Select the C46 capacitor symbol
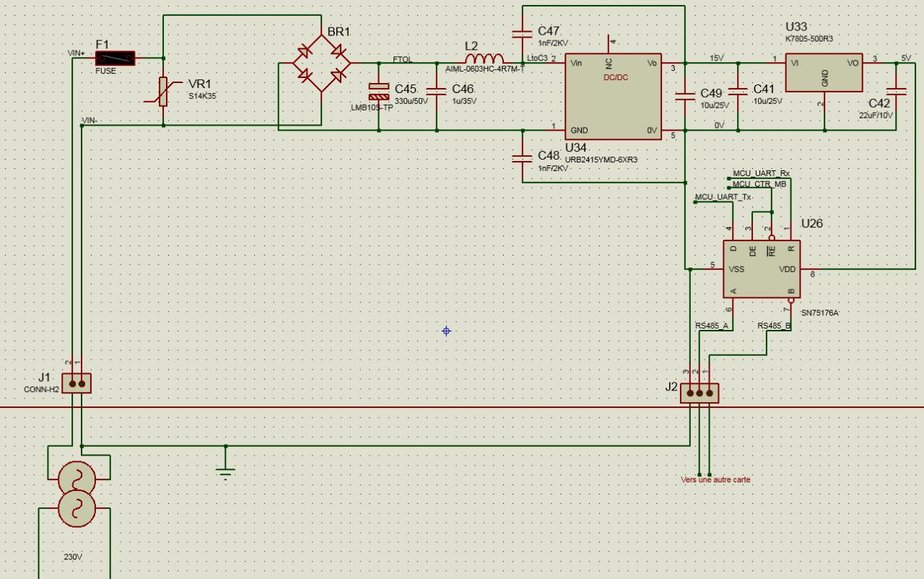 coord(437,91)
